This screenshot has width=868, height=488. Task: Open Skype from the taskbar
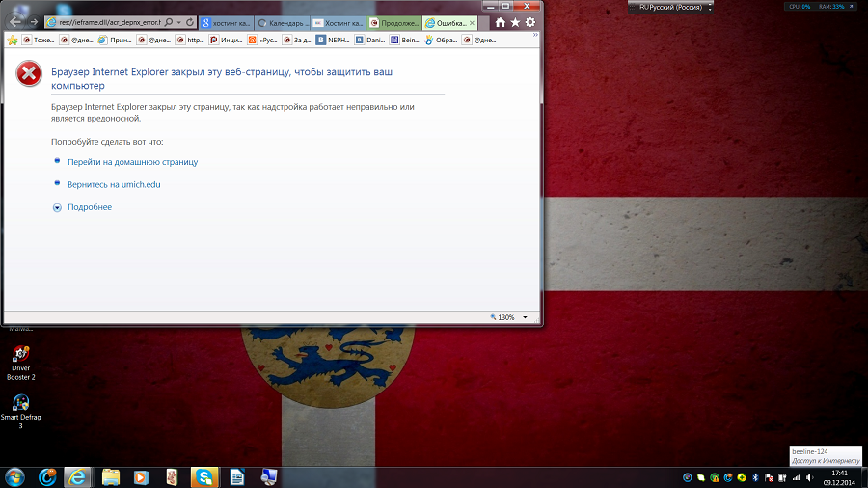[204, 477]
